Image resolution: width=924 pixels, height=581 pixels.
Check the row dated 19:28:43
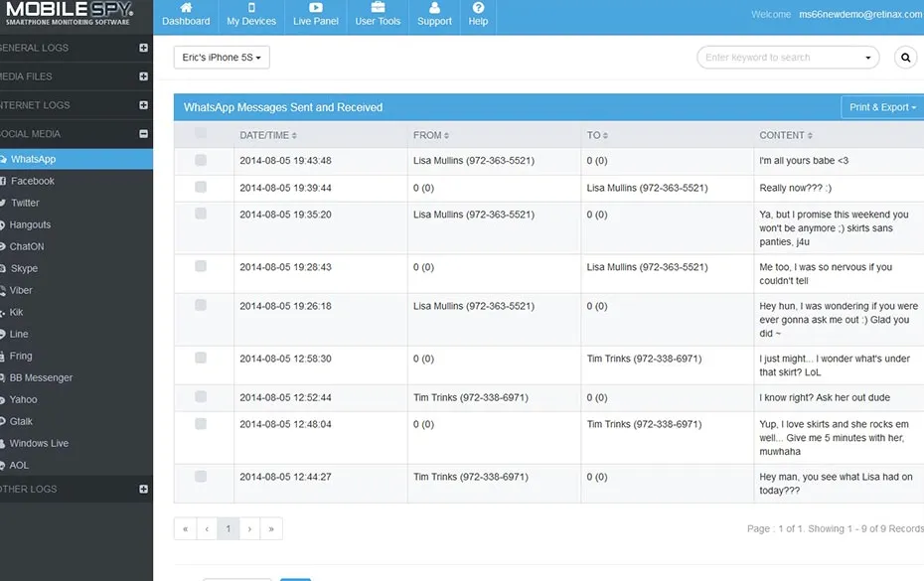pyautogui.click(x=201, y=266)
